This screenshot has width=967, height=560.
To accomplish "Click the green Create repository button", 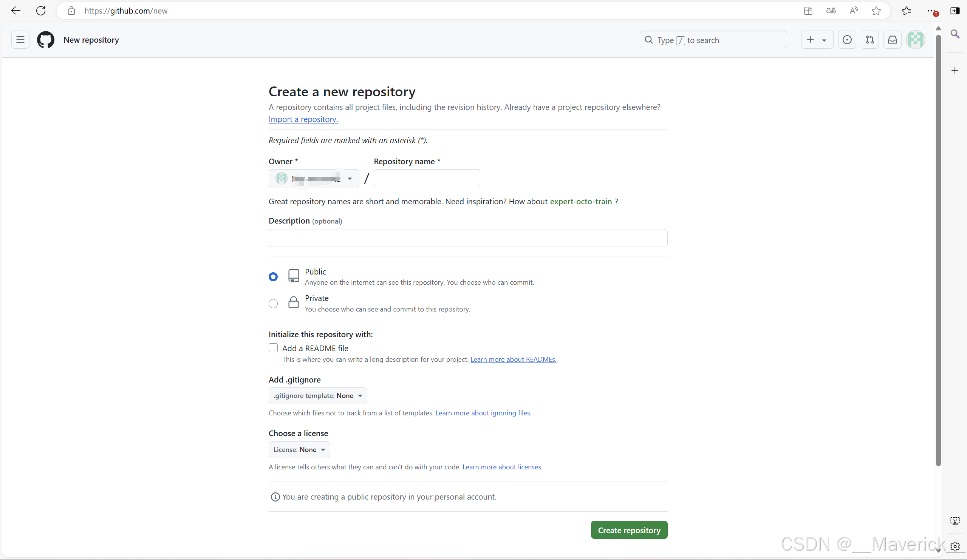I will pos(629,531).
